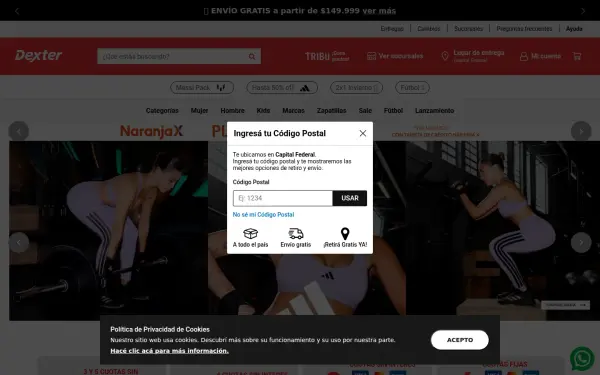
Task: Click the 'Lugar de entrega' location icon
Action: tap(445, 56)
